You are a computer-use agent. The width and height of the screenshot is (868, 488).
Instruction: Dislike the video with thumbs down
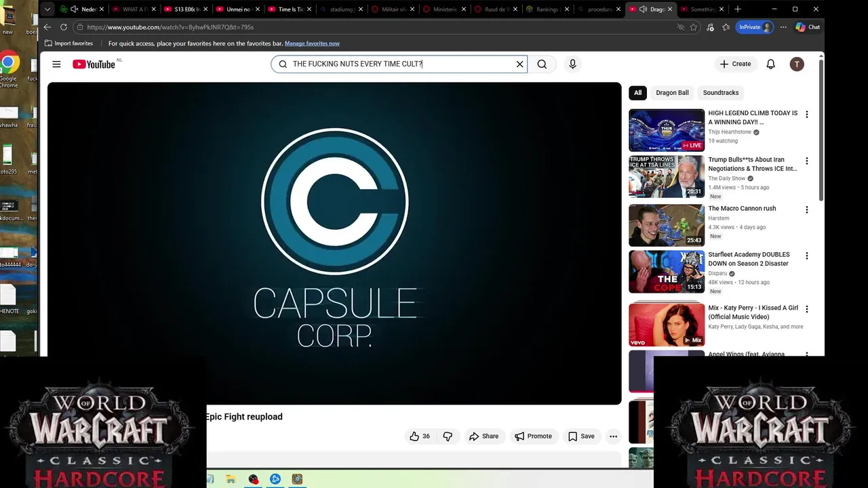[x=448, y=436]
